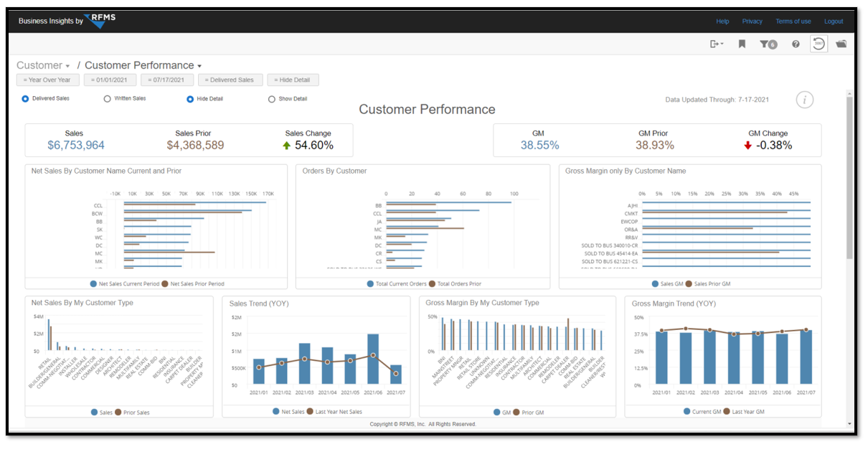Click the Sales Prior value $4,368,589

(195, 146)
